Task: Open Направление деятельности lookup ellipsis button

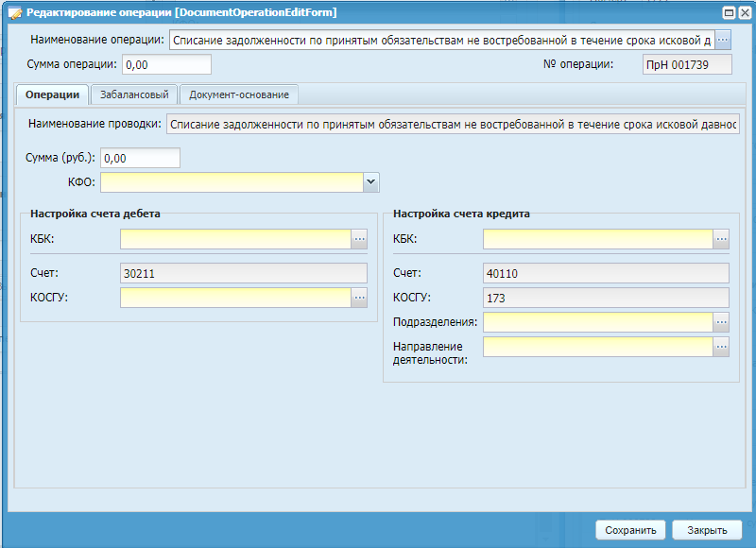Action: coord(721,347)
